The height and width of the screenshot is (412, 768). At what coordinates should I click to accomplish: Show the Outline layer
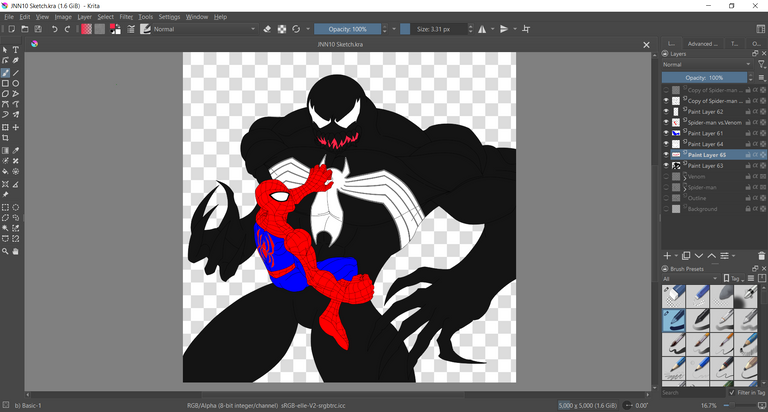pyautogui.click(x=666, y=198)
